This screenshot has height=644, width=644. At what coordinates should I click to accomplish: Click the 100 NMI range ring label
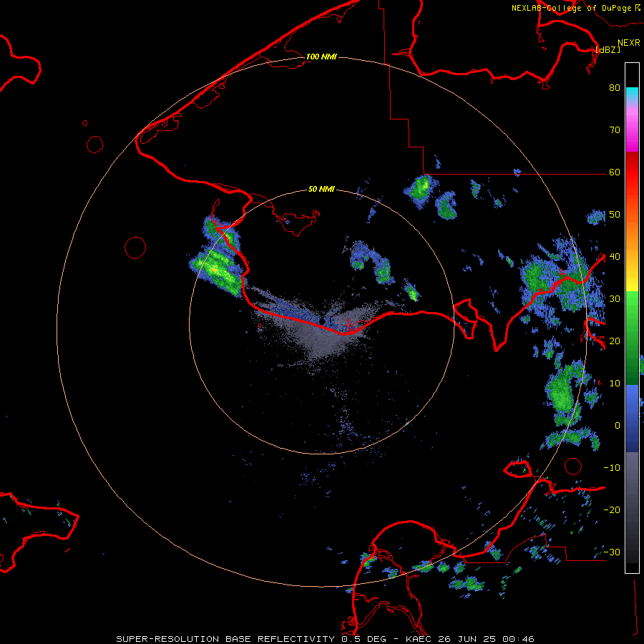pyautogui.click(x=321, y=57)
